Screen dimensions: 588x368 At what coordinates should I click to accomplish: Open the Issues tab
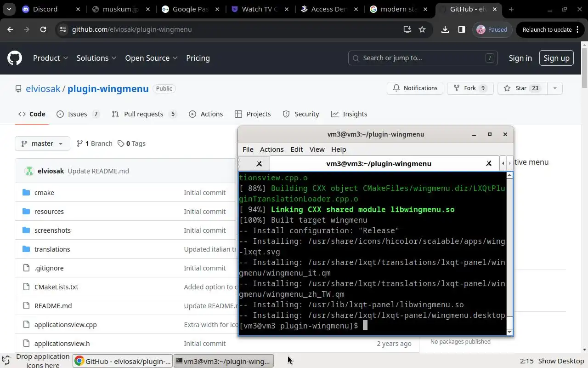tap(78, 114)
